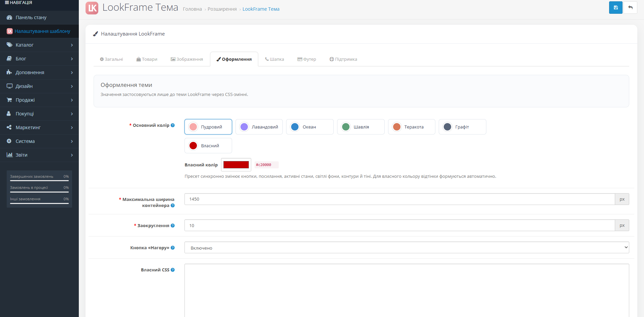
Task: Open Налаштування шаблону in sidebar
Action: [39, 31]
